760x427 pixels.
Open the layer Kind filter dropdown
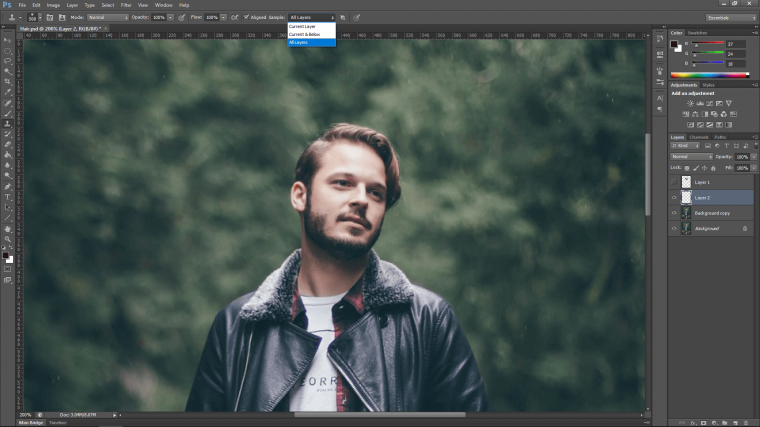(x=685, y=146)
